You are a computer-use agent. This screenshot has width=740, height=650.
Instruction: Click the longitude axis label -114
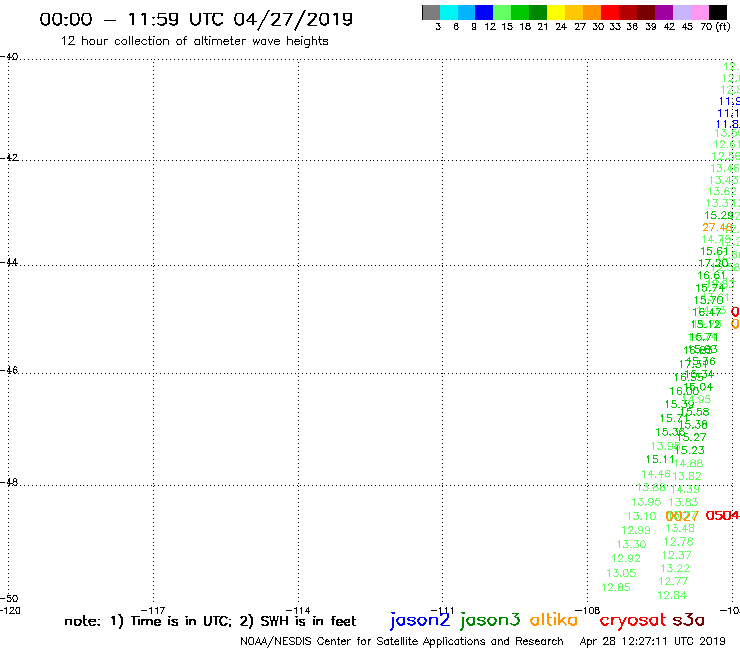click(x=298, y=610)
